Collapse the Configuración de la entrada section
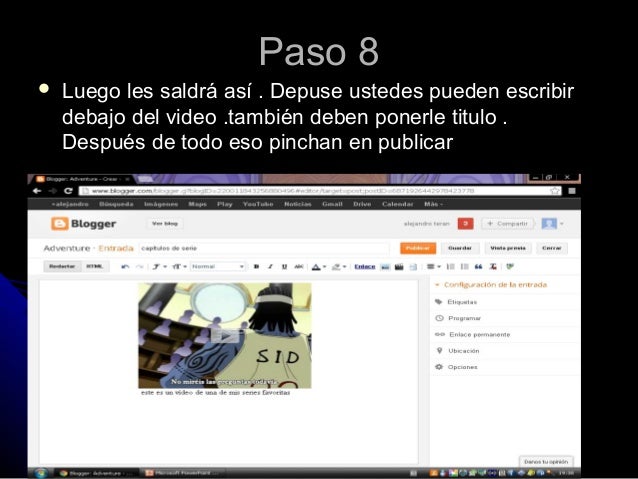Viewport: 638px width, 479px height. [491, 285]
